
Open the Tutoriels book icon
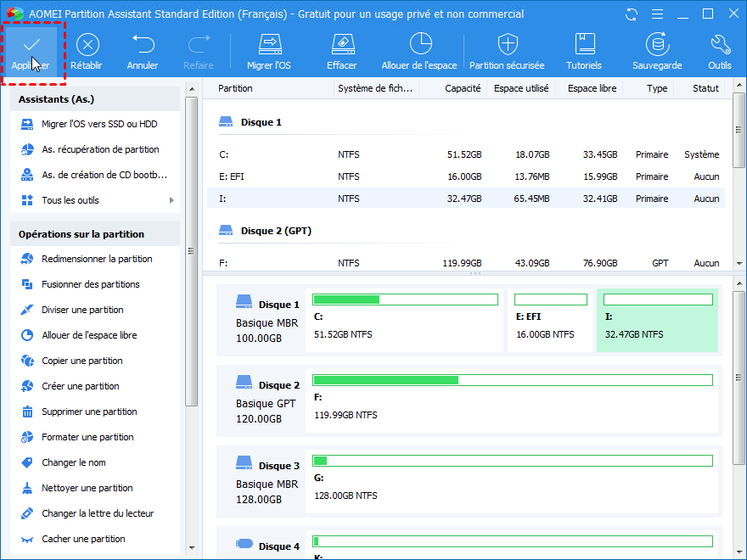(x=584, y=45)
